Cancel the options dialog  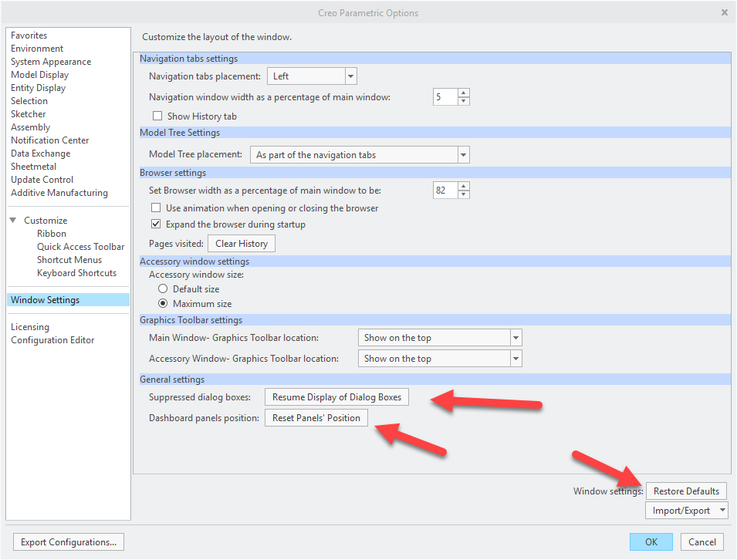point(702,542)
